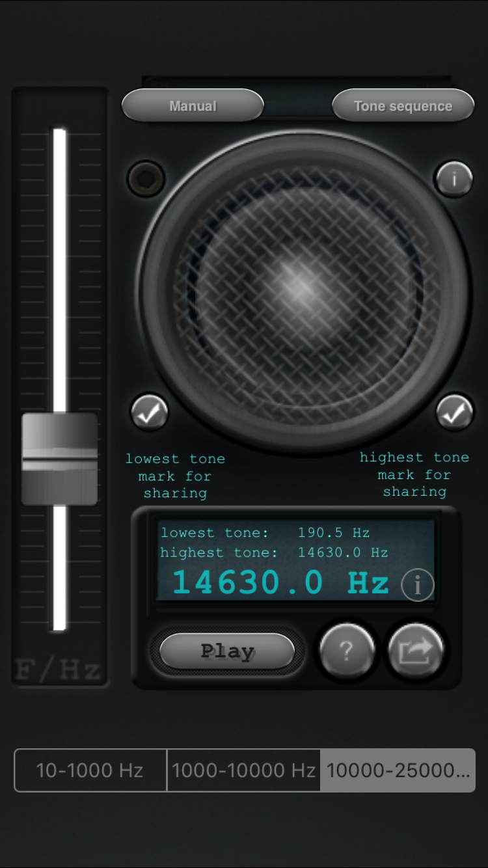The width and height of the screenshot is (488, 868).
Task: Tap the lowest tone 190.5 Hz line
Action: [265, 533]
